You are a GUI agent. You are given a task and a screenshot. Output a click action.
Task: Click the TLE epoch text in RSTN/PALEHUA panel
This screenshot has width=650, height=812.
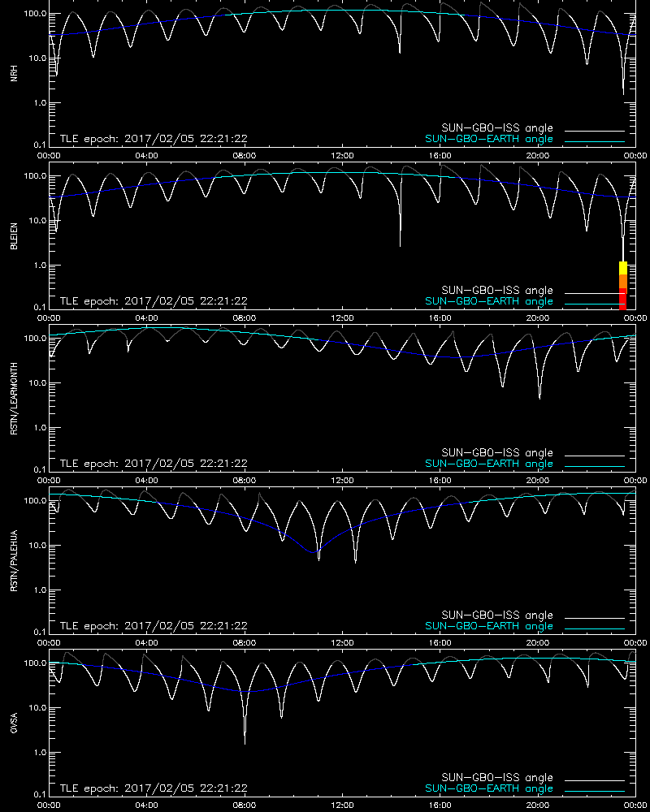click(154, 625)
